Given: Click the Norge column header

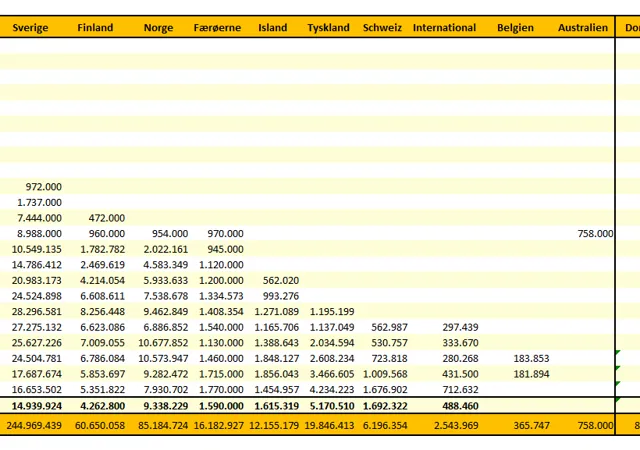Looking at the screenshot, I should 158,28.
